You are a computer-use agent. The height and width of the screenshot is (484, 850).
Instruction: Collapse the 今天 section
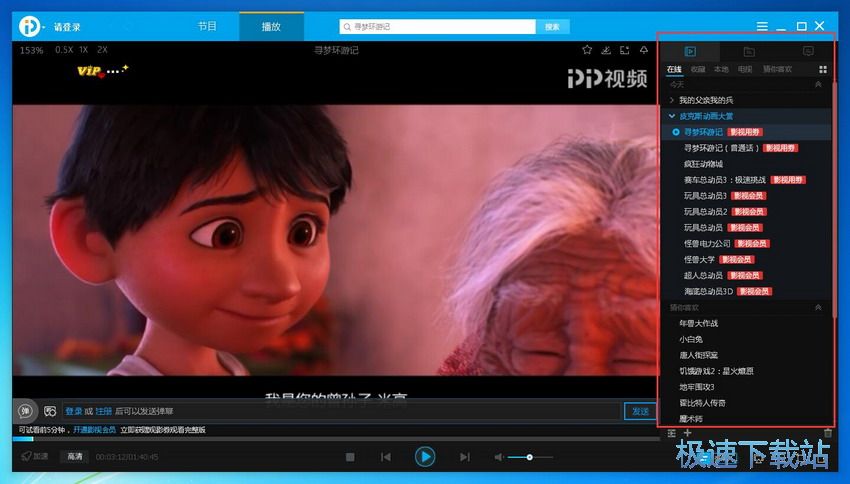818,85
